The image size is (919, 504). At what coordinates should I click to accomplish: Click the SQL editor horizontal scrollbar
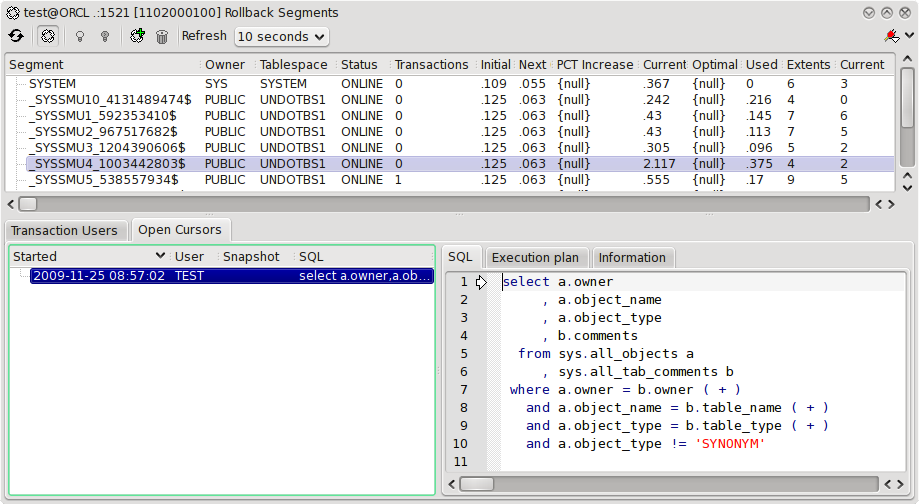click(x=668, y=484)
